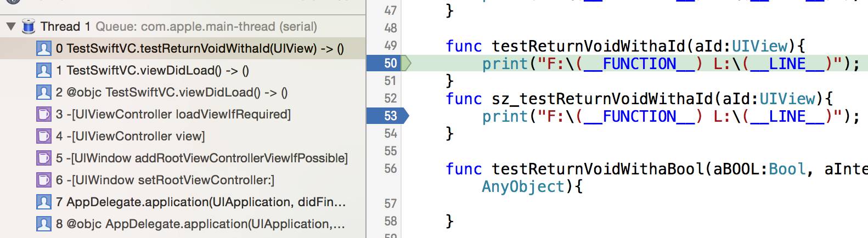Click the AnyObject type on the wrapped line
The height and width of the screenshot is (238, 868).
click(x=523, y=186)
